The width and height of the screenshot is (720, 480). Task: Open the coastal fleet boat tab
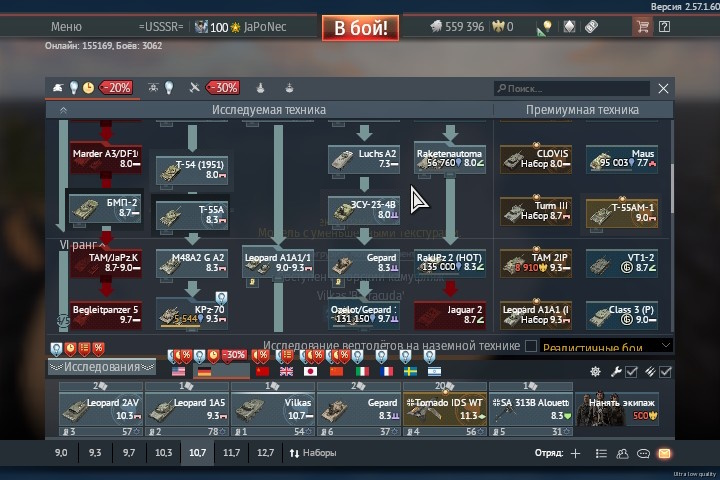pos(289,88)
